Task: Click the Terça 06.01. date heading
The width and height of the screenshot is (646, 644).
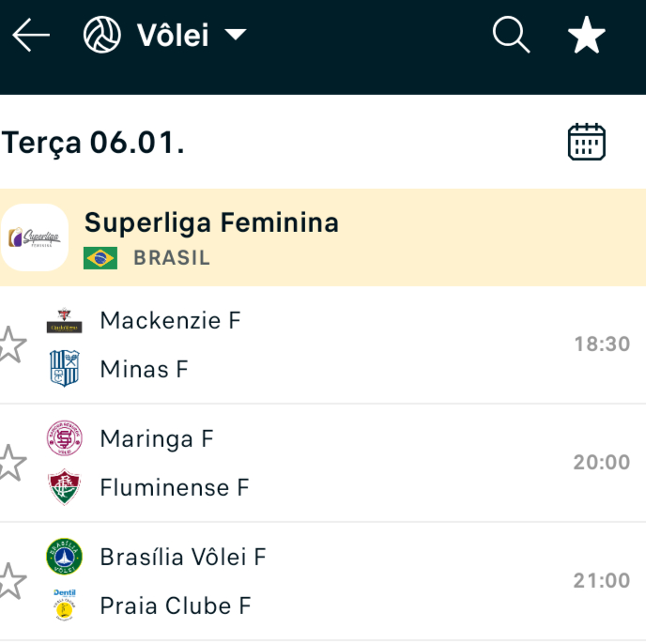Action: (x=93, y=143)
